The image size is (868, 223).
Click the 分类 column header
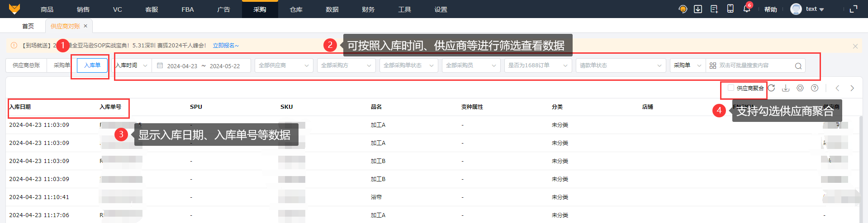coord(557,107)
